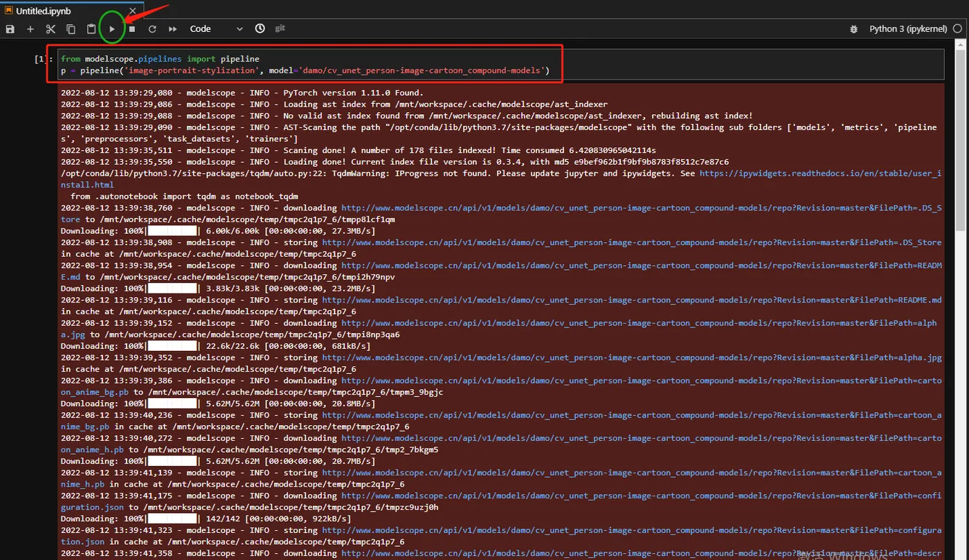Image resolution: width=969 pixels, height=560 pixels.
Task: Open the storing URL for README.md
Action: [x=632, y=300]
